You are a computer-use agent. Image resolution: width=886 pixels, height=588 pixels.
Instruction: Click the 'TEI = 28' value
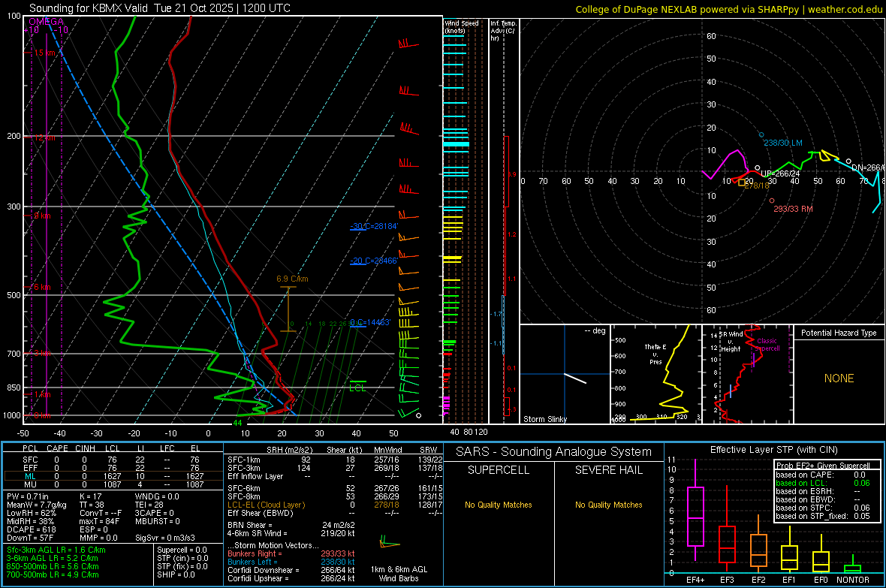click(x=149, y=505)
